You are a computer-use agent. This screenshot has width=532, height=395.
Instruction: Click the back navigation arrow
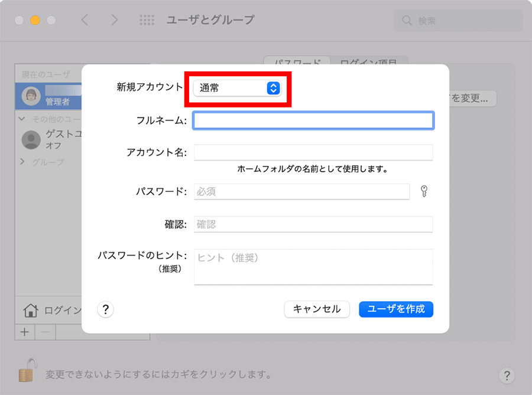click(85, 20)
